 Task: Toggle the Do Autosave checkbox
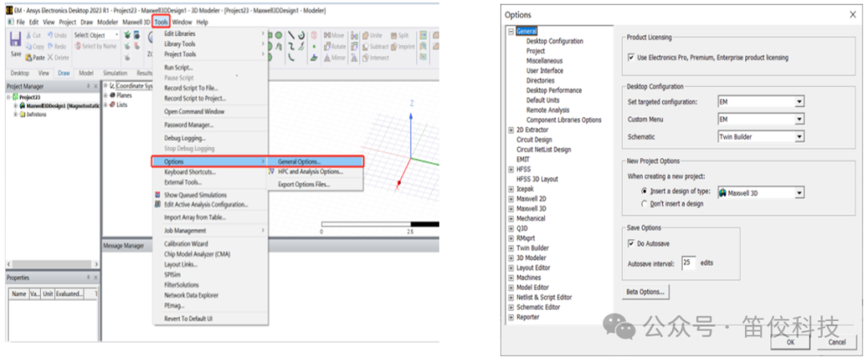pyautogui.click(x=631, y=243)
